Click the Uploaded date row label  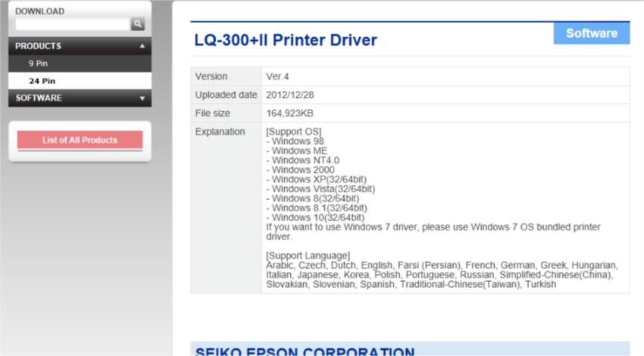click(226, 95)
